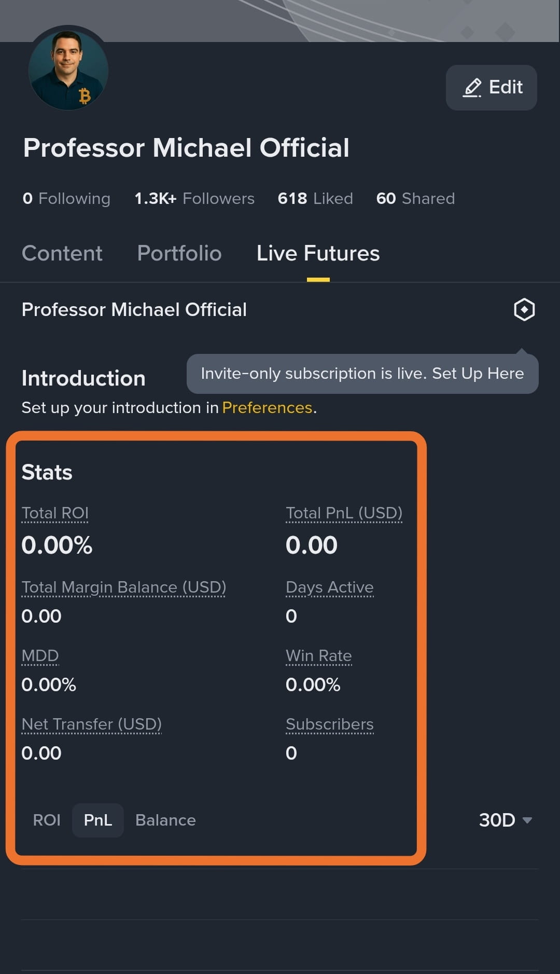Tap the Win Rate label

[x=319, y=656]
